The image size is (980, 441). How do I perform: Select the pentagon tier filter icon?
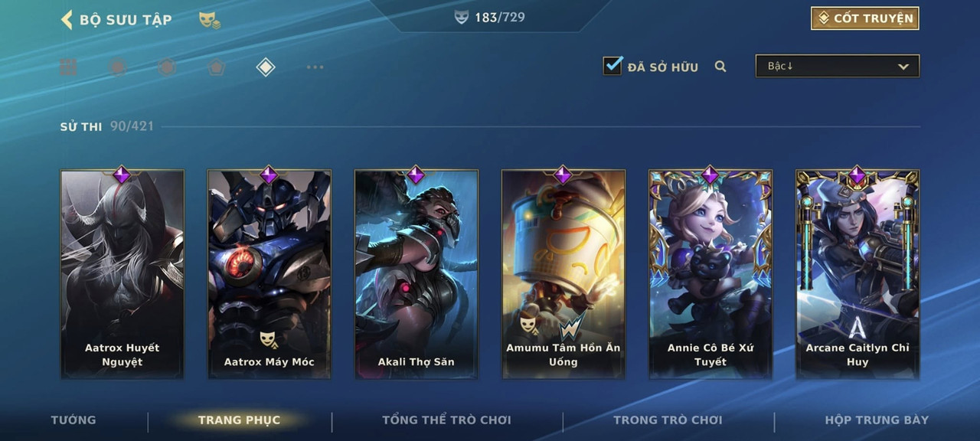click(216, 67)
